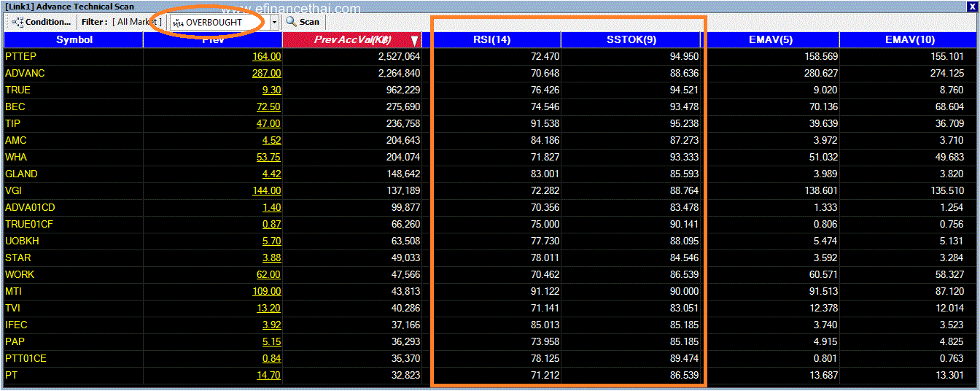Click SSTOK value 85.185 in IFEC row
Viewport: 980px width, 391px height.
click(x=684, y=325)
